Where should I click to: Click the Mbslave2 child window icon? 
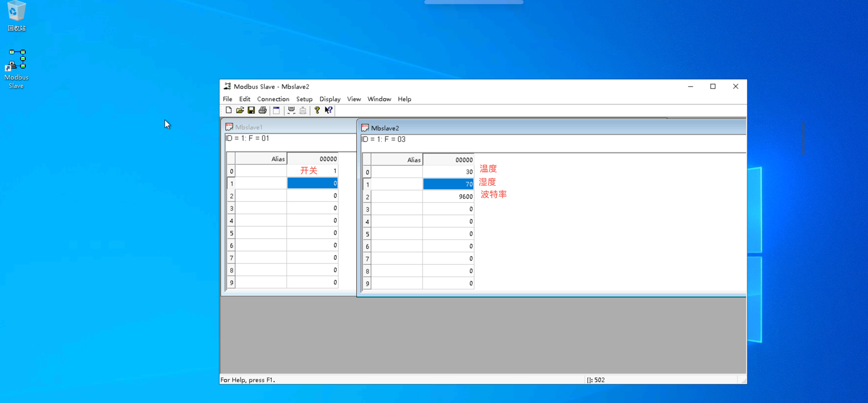tap(365, 128)
